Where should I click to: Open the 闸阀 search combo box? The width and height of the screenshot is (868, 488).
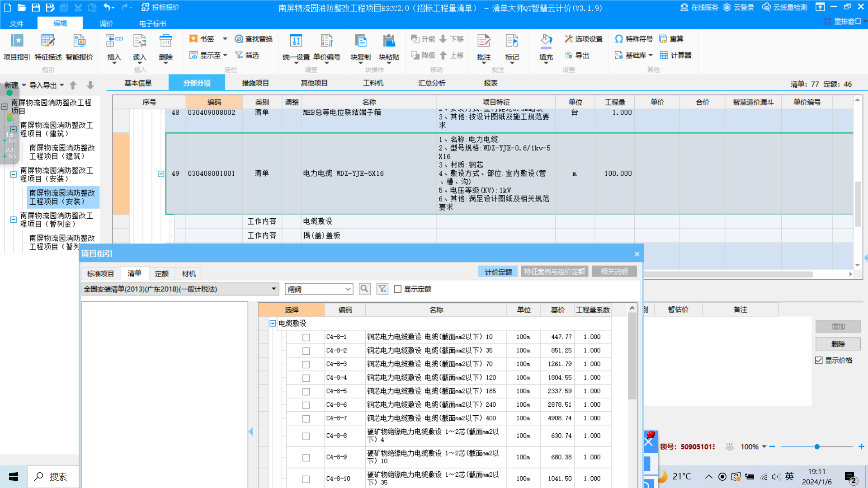point(319,289)
